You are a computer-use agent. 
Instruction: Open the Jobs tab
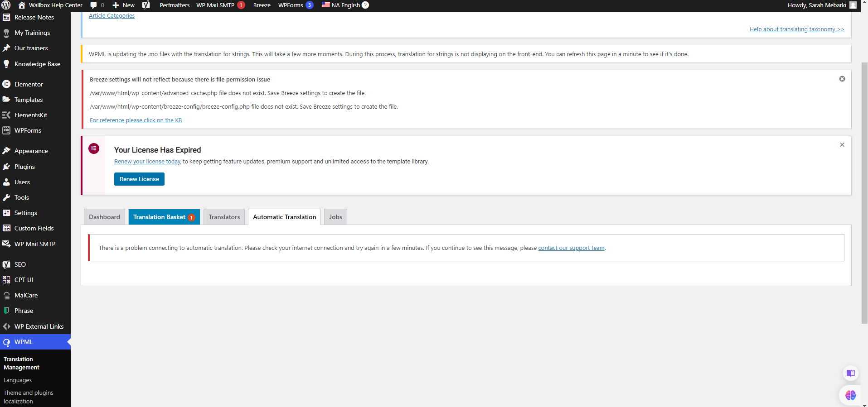point(335,217)
